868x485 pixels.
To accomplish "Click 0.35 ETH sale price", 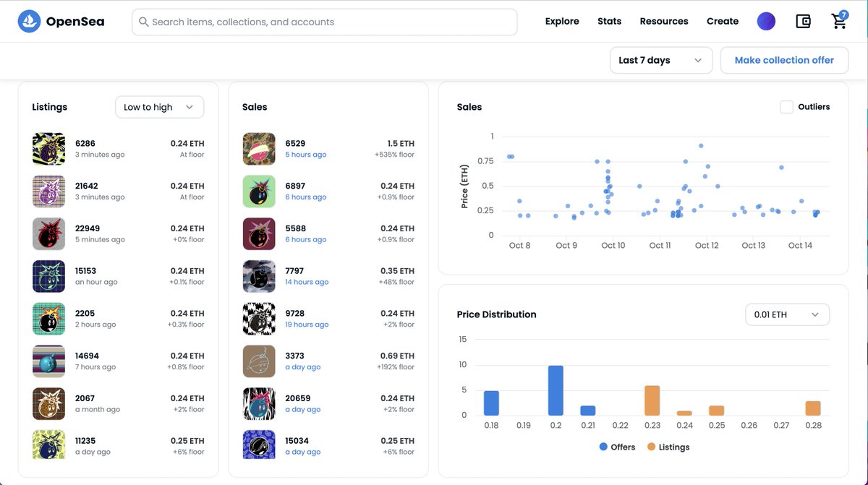I will click(397, 271).
